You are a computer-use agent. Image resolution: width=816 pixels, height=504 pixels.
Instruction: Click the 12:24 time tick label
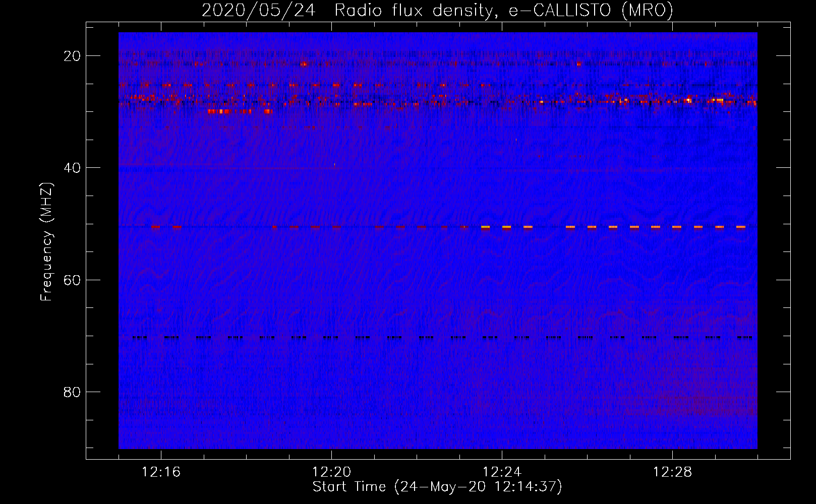(x=502, y=472)
